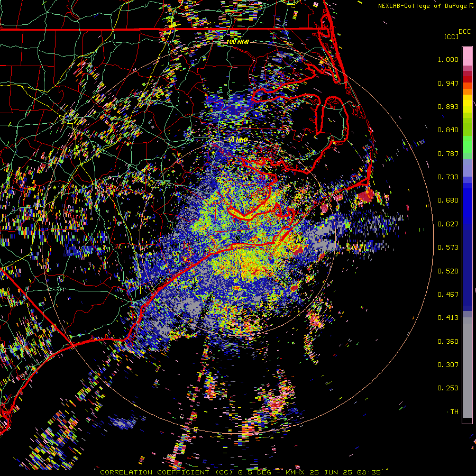Pick the pink segment at top of color bar
Screen dimensions: 476x476
pos(467,56)
